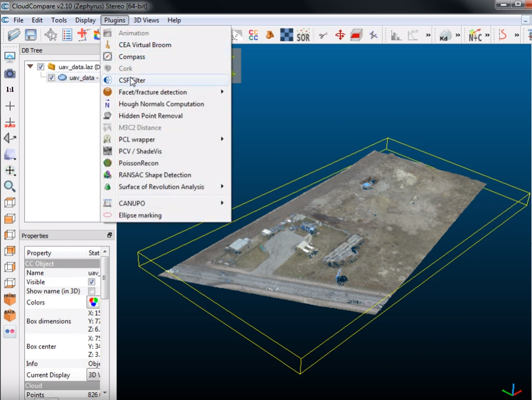Click the red S curve icon
The image size is (532, 400).
[x=503, y=35]
